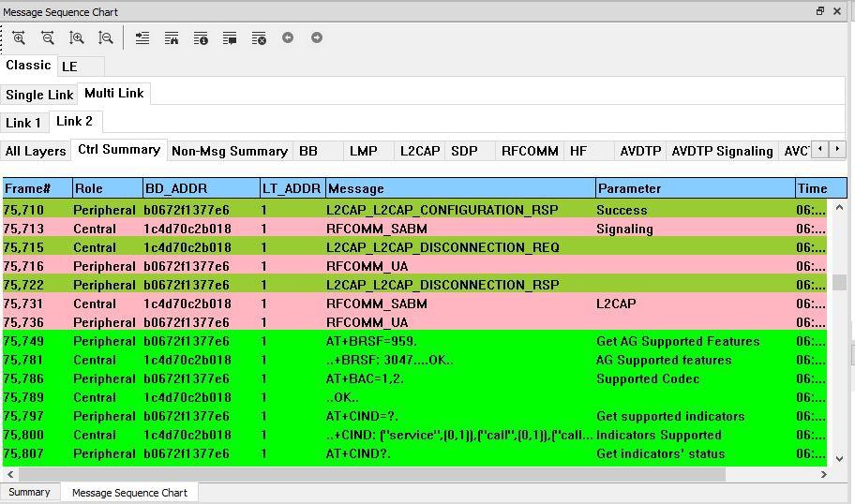The width and height of the screenshot is (855, 504).
Task: Open the Link 1 tab
Action: (x=23, y=123)
